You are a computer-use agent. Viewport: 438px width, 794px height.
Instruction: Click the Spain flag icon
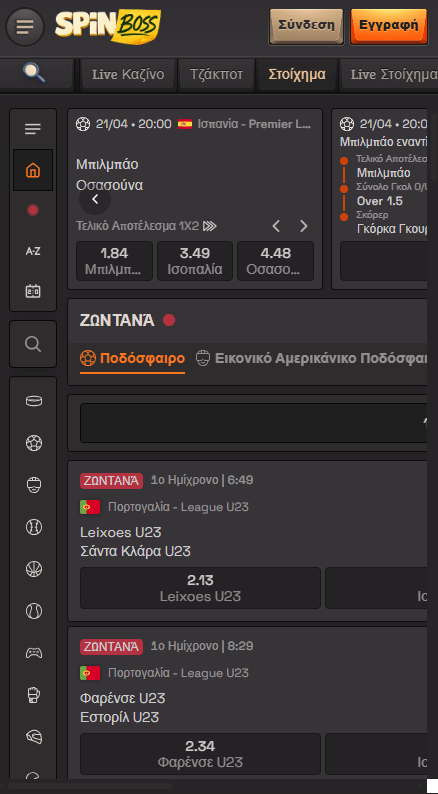tap(185, 124)
